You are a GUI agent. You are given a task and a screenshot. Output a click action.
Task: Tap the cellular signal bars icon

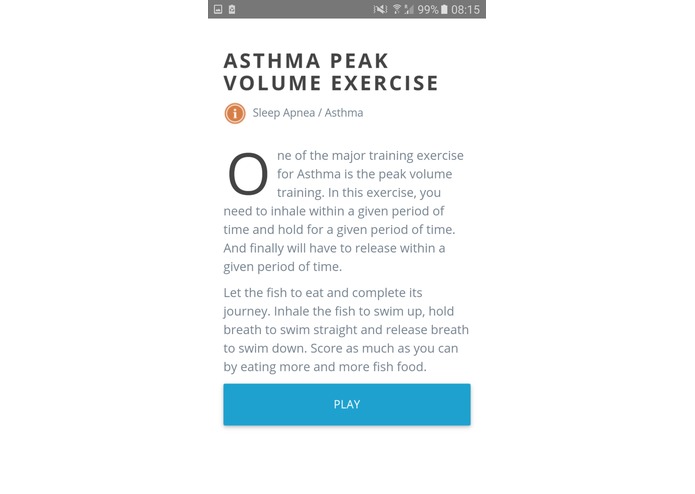(x=409, y=9)
